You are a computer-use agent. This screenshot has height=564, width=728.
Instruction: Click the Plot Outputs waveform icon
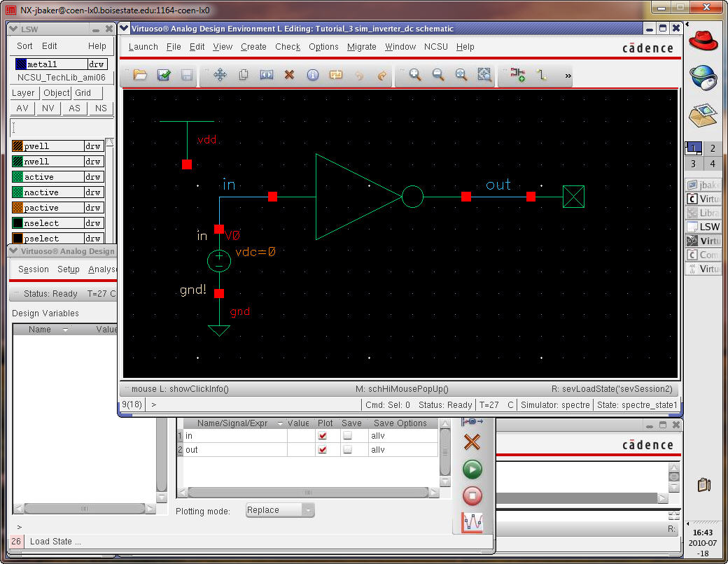coord(472,523)
